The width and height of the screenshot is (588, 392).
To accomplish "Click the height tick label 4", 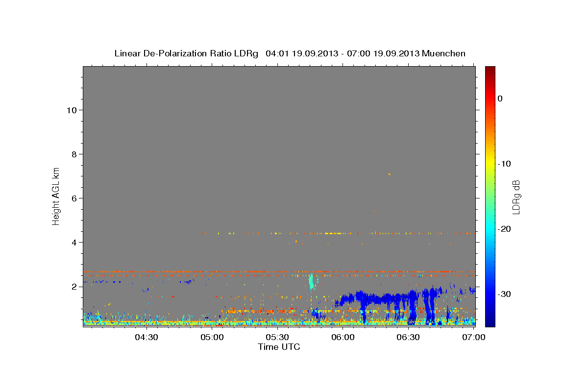I will [74, 243].
